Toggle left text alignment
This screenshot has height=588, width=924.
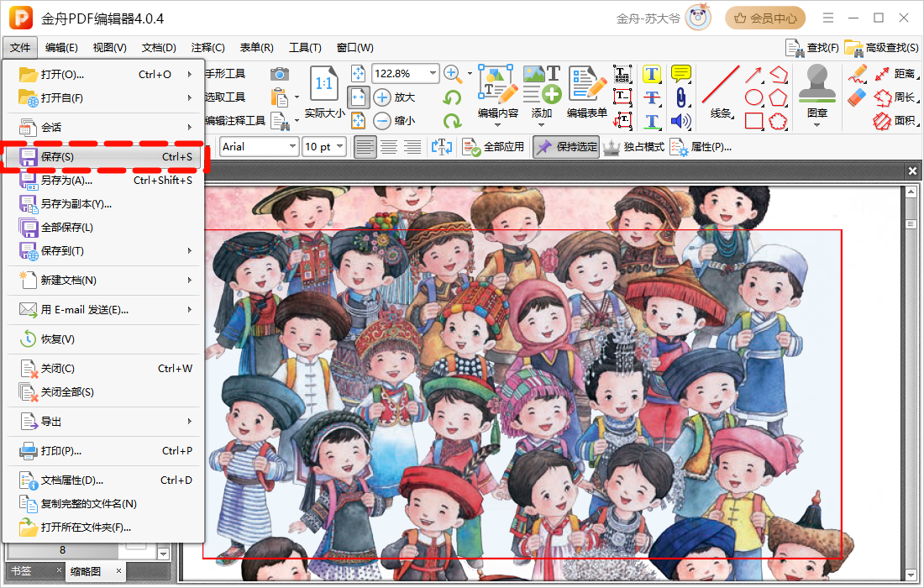(365, 147)
